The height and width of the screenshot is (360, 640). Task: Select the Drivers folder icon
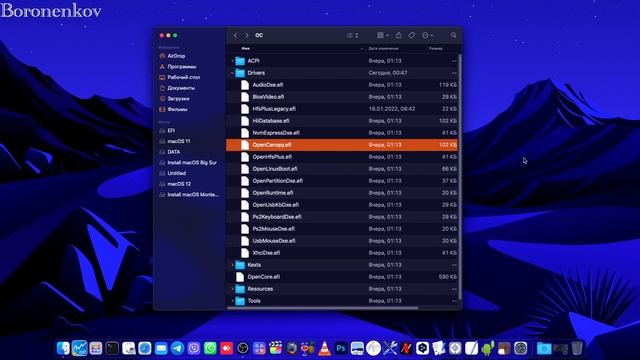pos(240,73)
